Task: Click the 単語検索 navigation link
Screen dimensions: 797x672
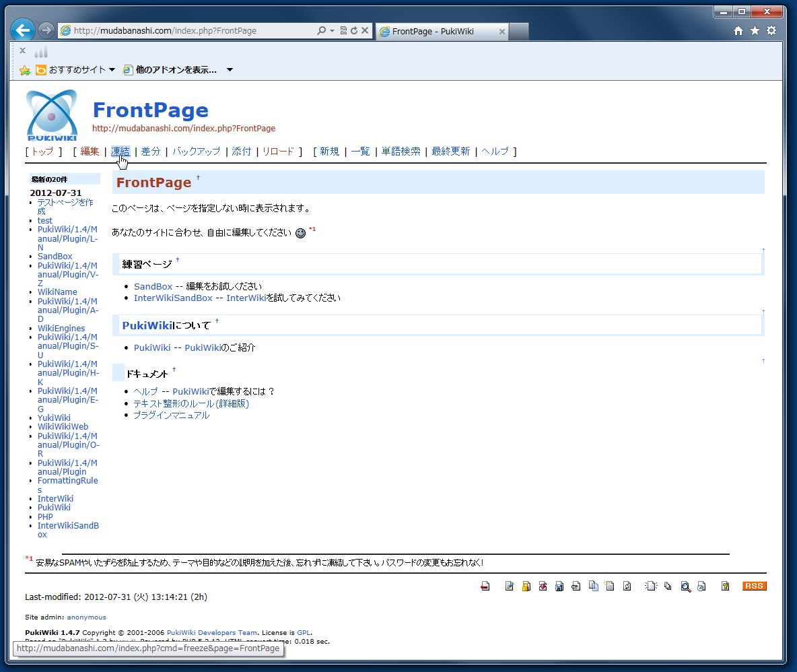Action: coord(401,151)
